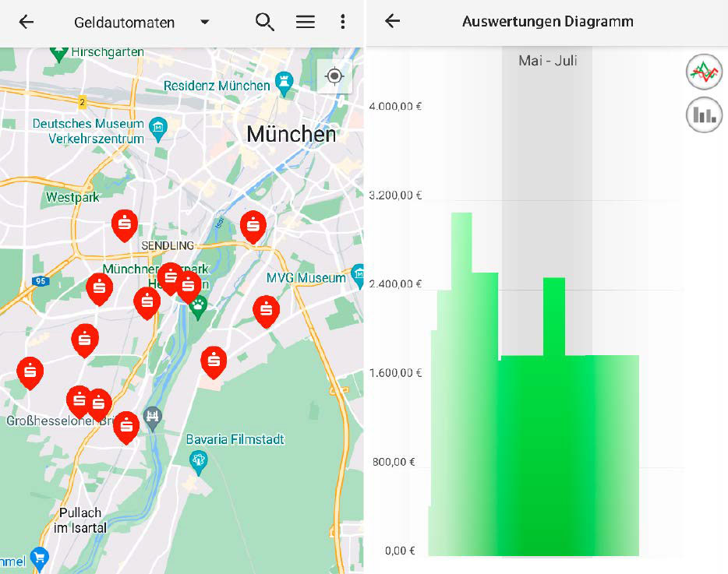Select the Mai - Juli period label
This screenshot has width=728, height=574.
pos(547,60)
